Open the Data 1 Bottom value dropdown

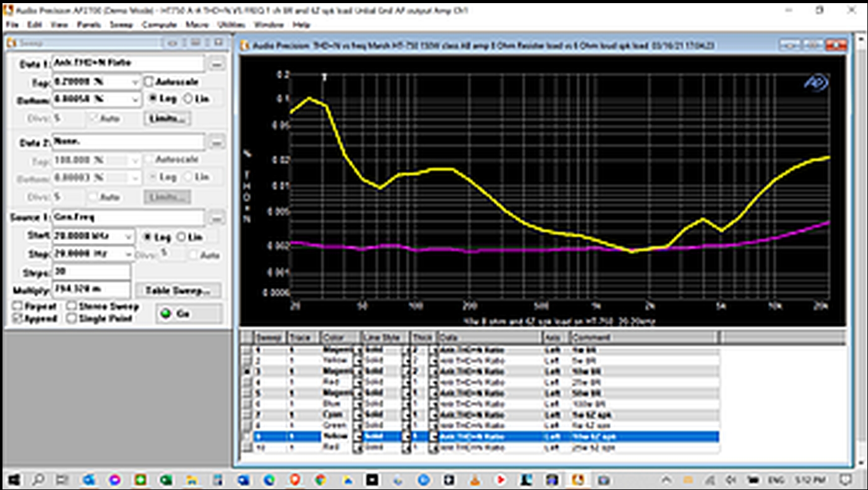pyautogui.click(x=136, y=98)
